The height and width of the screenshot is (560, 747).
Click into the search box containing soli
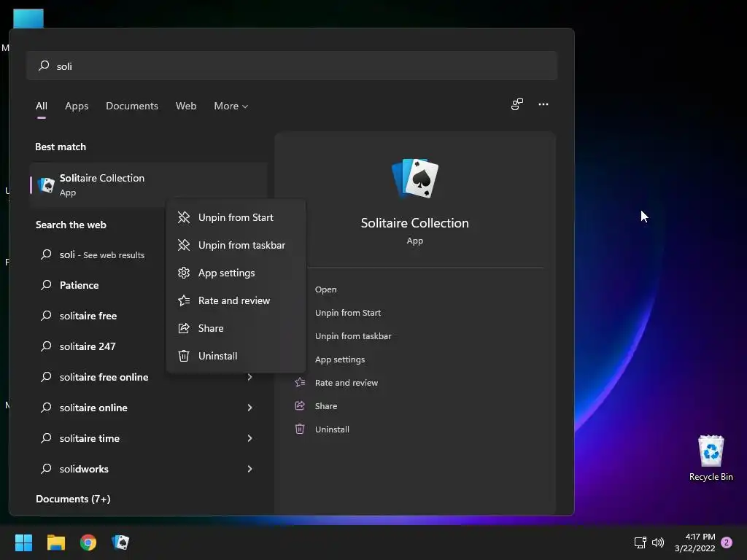pyautogui.click(x=292, y=66)
